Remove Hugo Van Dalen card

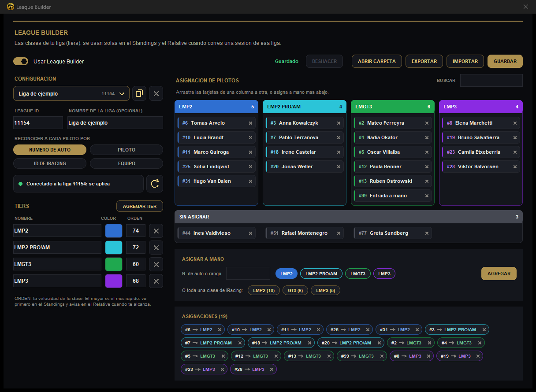(x=250, y=181)
